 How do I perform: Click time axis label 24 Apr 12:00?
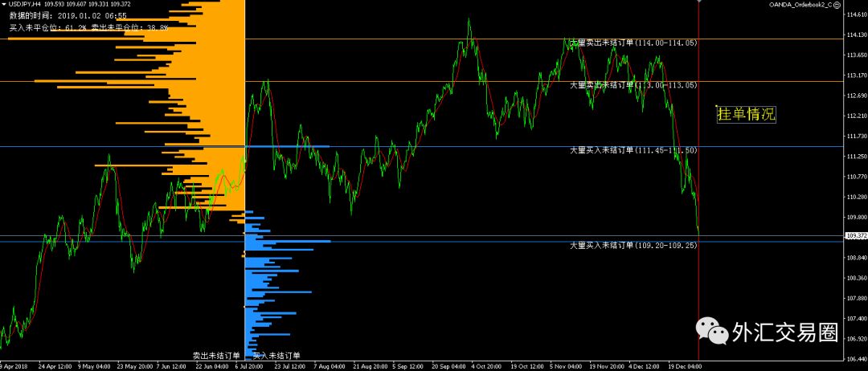55,366
